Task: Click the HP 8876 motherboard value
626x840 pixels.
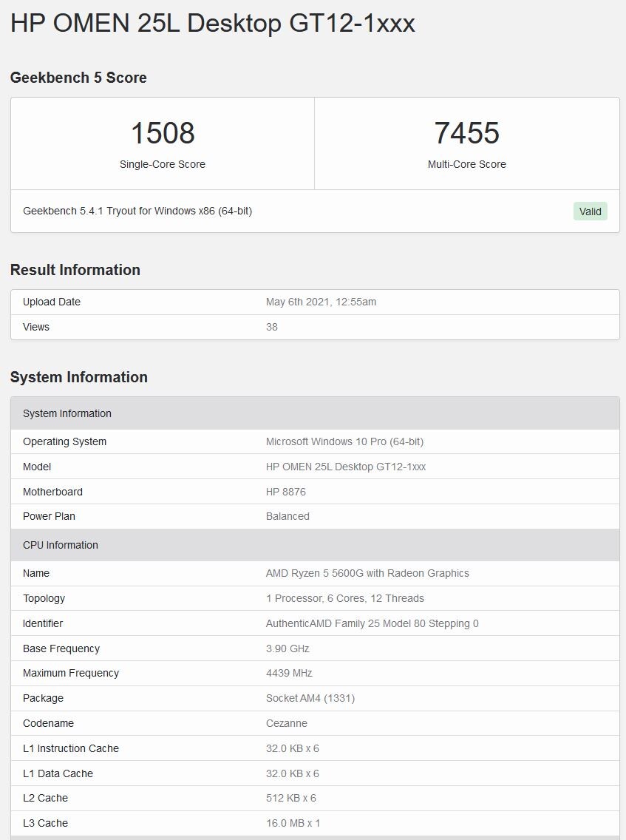Action: (x=285, y=492)
